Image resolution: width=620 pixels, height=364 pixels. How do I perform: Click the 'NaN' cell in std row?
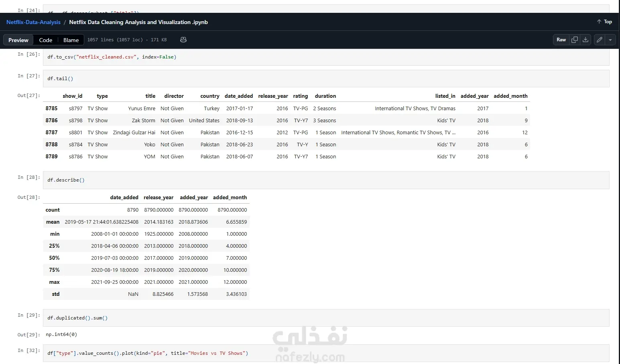click(x=133, y=294)
